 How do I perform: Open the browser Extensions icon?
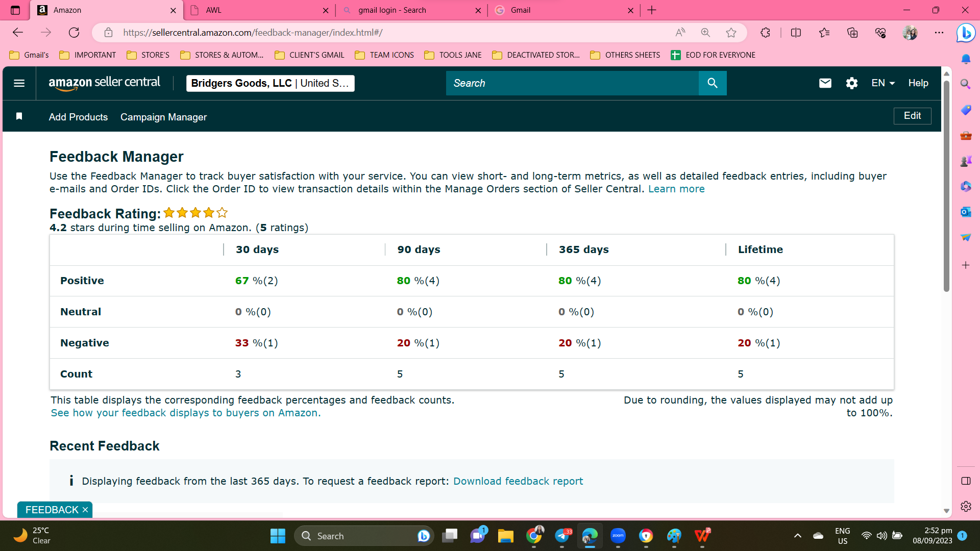point(765,33)
